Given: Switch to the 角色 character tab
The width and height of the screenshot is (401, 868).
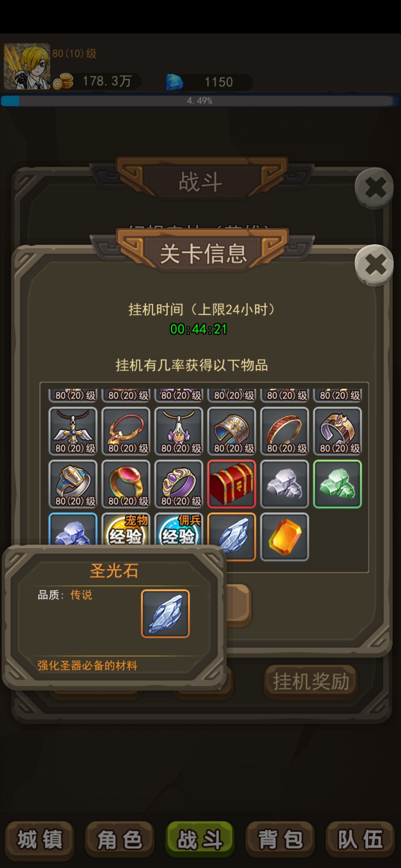Looking at the screenshot, I should coord(120,839).
